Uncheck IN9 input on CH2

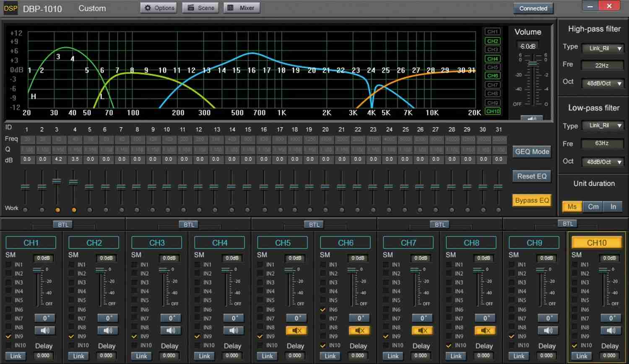coord(71,336)
